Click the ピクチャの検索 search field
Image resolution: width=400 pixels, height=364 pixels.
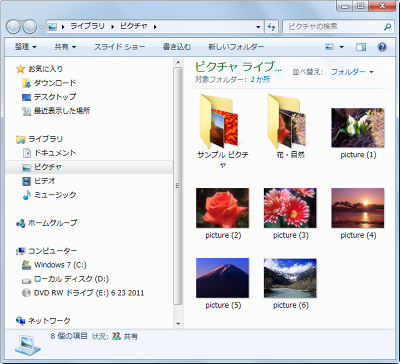[x=337, y=27]
